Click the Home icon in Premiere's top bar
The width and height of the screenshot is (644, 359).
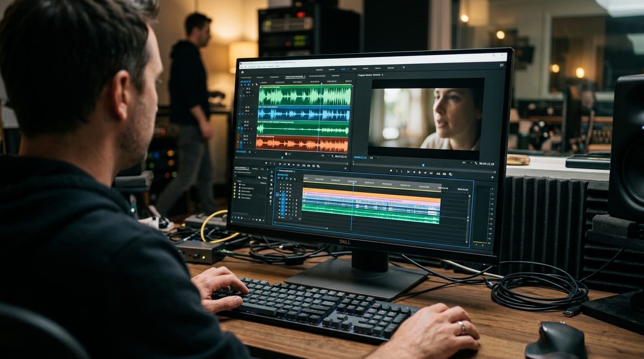coord(242,72)
